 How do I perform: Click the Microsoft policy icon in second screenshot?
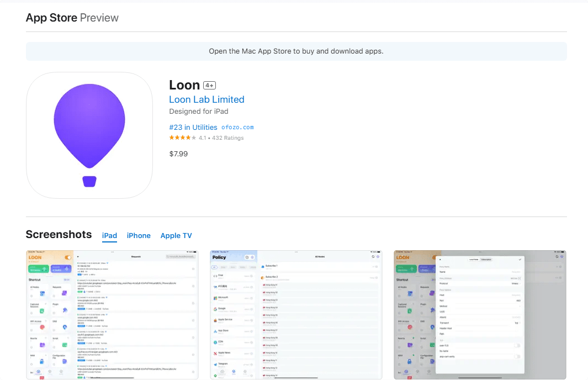[215, 298]
